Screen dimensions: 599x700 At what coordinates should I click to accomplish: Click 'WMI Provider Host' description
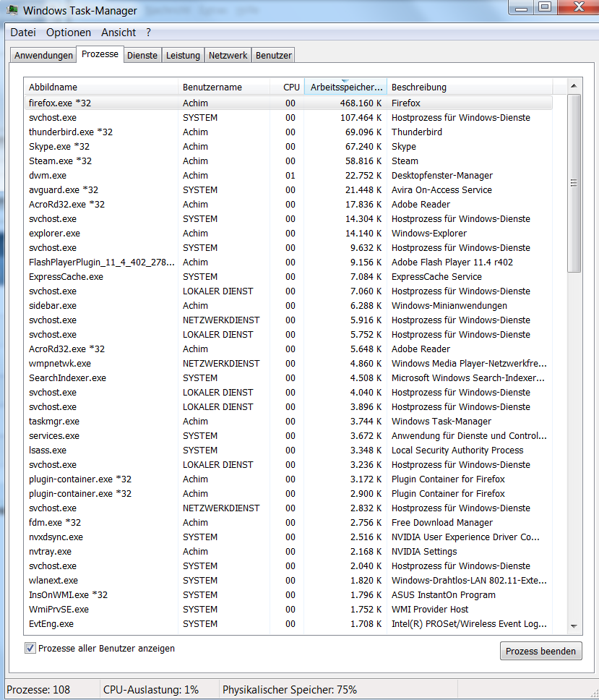coord(430,610)
